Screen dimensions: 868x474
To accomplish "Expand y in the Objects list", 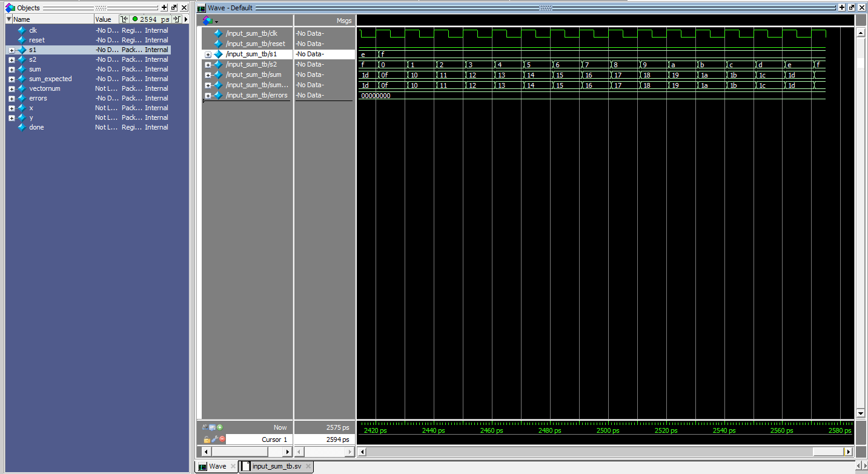I will 12,118.
